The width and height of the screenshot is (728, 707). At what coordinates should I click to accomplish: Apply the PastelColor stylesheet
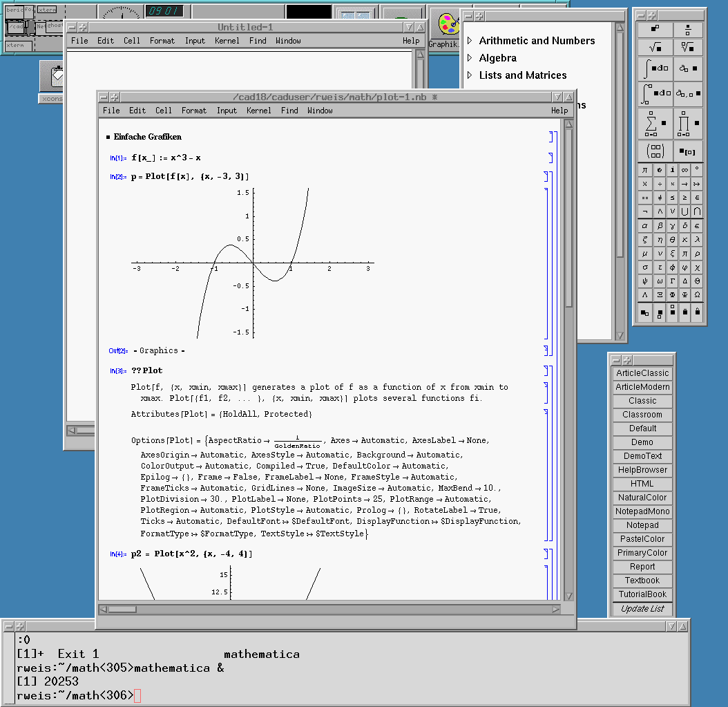pyautogui.click(x=642, y=539)
